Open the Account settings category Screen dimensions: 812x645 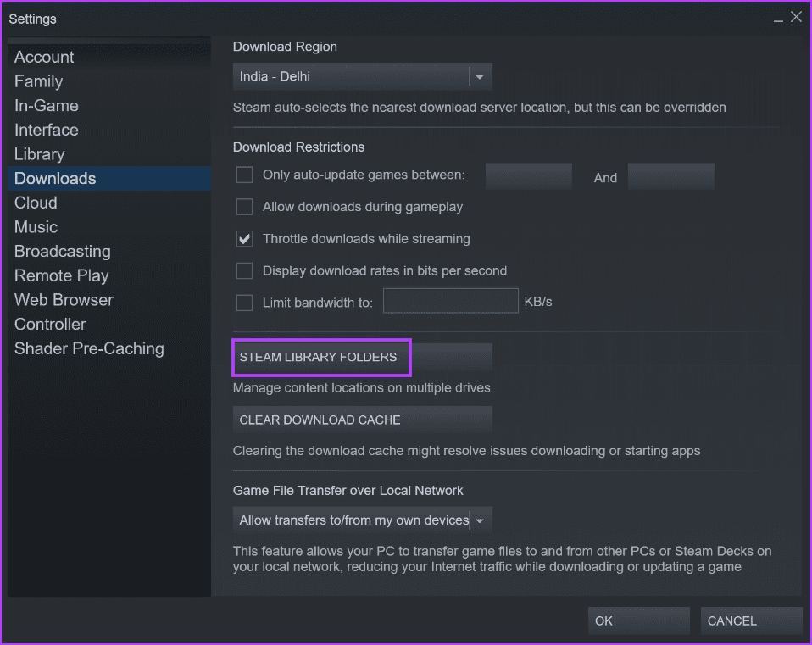click(x=108, y=57)
